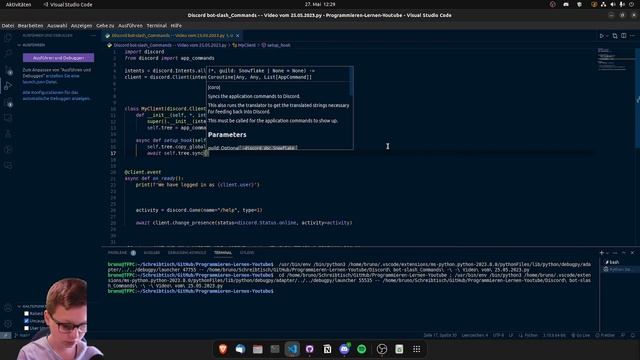Click the Ausführen und Debuggen button
The height and width of the screenshot is (360, 640).
[58, 58]
